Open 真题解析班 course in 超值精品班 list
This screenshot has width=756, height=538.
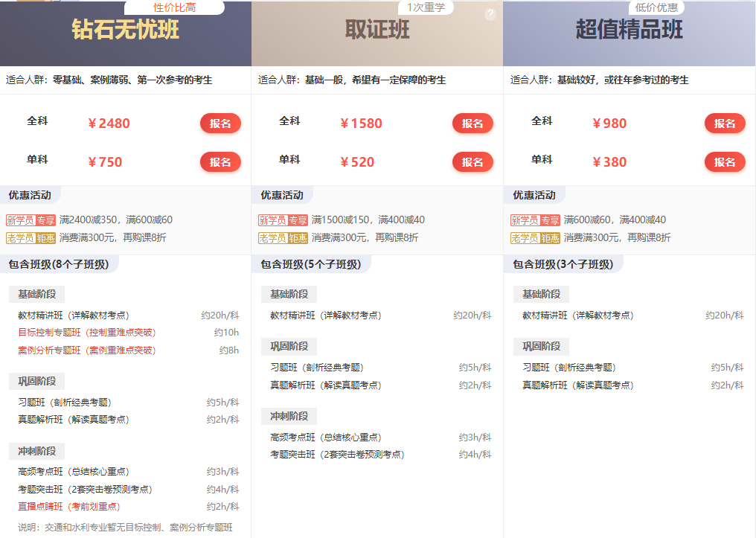(x=577, y=385)
